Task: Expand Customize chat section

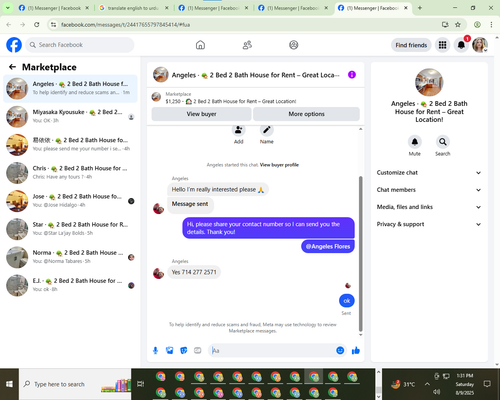Action: [x=429, y=173]
